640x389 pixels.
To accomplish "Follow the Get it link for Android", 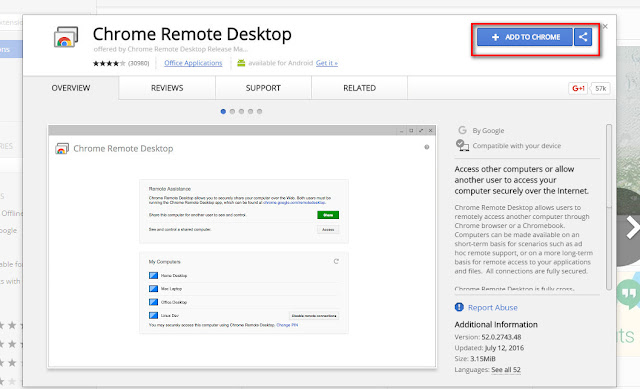I will (x=327, y=63).
